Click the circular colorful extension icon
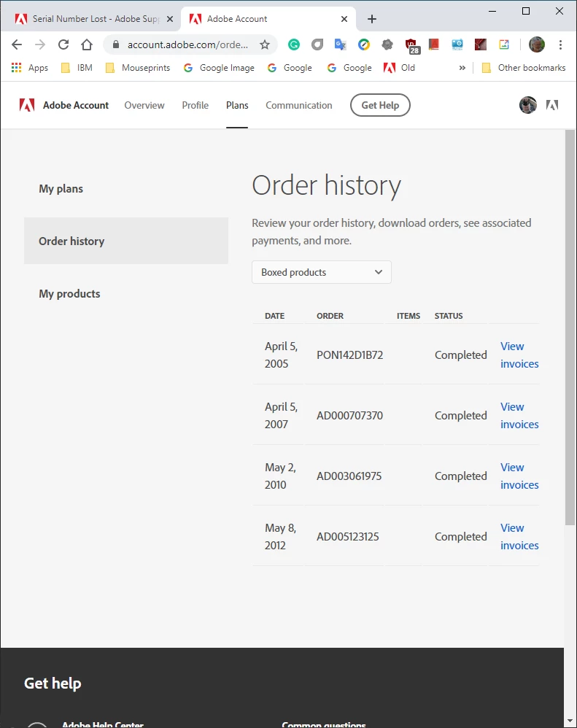The width and height of the screenshot is (577, 728). coord(364,44)
